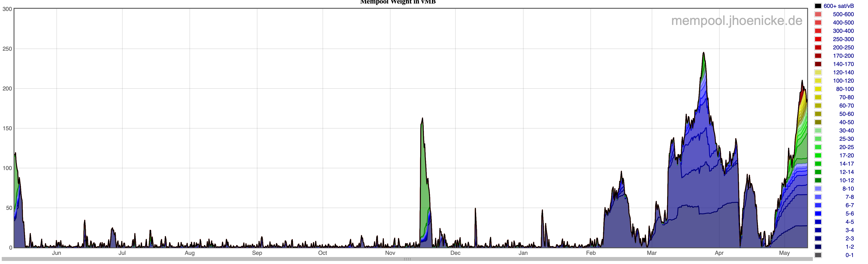Screen dimensions: 868x264
Task: Click the 0-1 gray legend swatch
Action: click(x=818, y=255)
